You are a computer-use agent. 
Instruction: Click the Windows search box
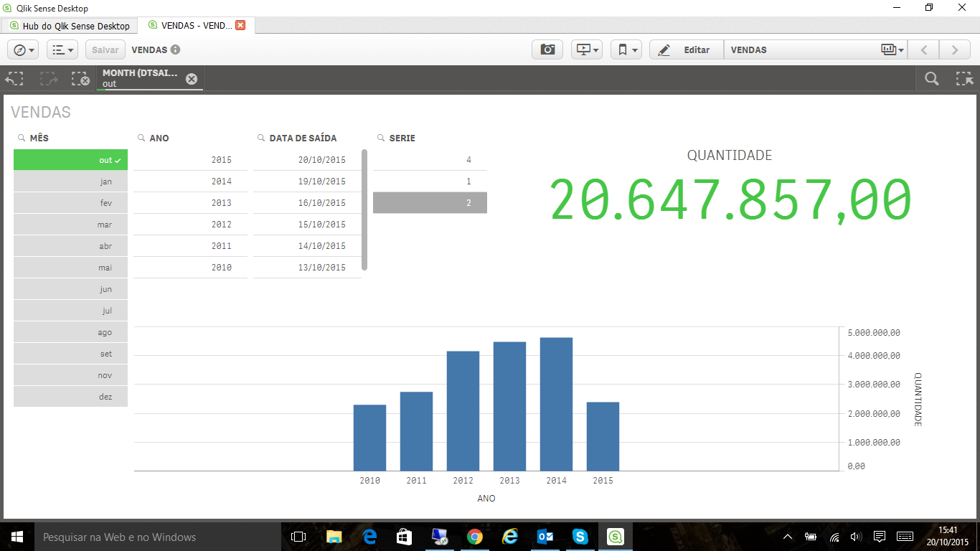click(158, 537)
